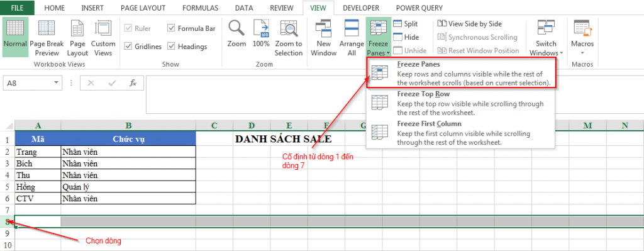Select row 7 header
Screen dimensions: 644x251
[7, 210]
